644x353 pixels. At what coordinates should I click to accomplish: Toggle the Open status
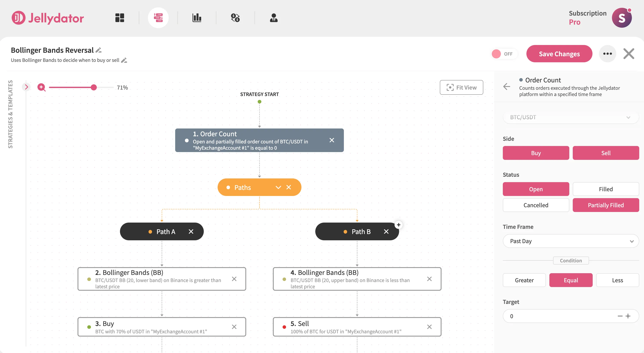click(x=536, y=189)
